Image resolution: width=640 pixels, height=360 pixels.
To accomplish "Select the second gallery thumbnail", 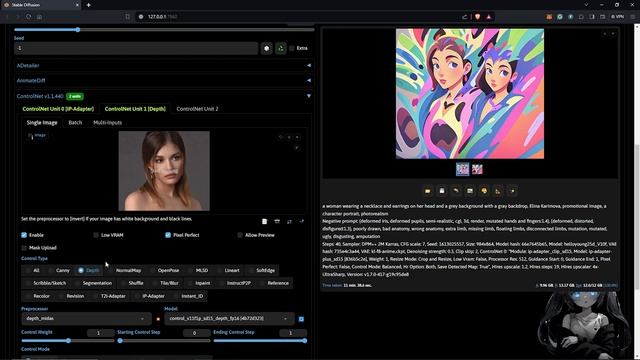I will 477,169.
